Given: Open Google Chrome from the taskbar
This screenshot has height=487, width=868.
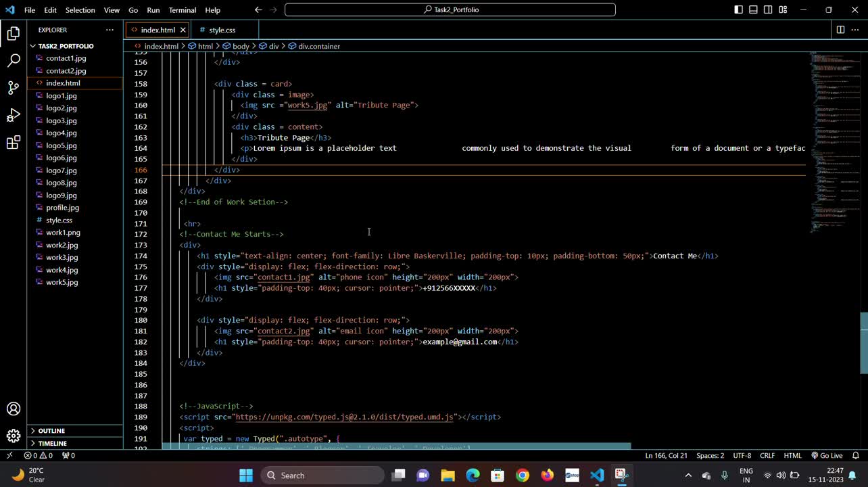Looking at the screenshot, I should point(522,475).
